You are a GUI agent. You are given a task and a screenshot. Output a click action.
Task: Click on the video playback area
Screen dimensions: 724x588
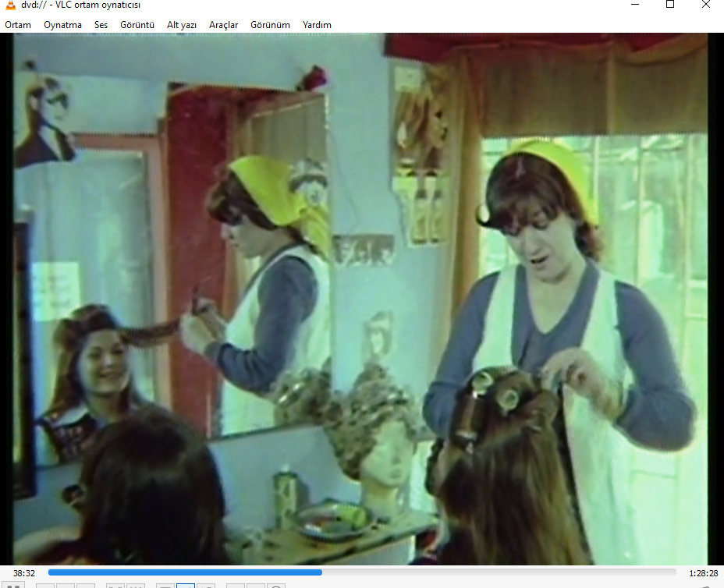[360, 299]
